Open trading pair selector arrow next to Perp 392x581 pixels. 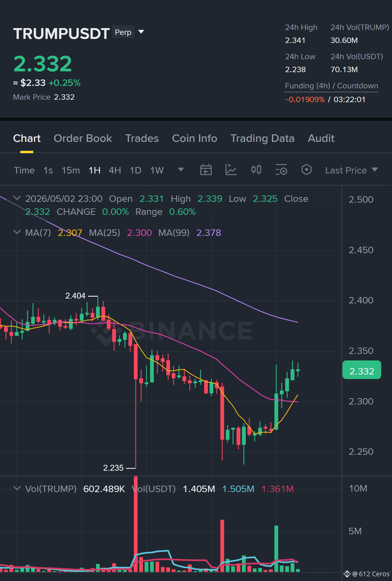pyautogui.click(x=141, y=32)
